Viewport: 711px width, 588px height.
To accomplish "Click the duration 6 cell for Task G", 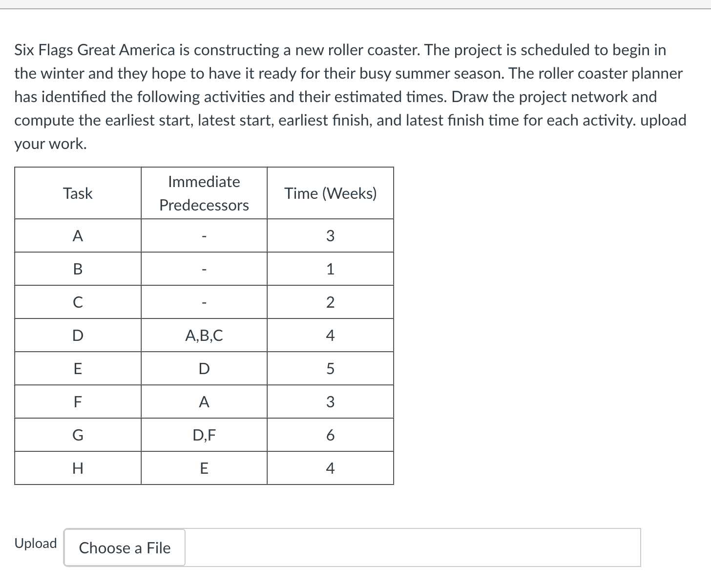I will [x=331, y=435].
